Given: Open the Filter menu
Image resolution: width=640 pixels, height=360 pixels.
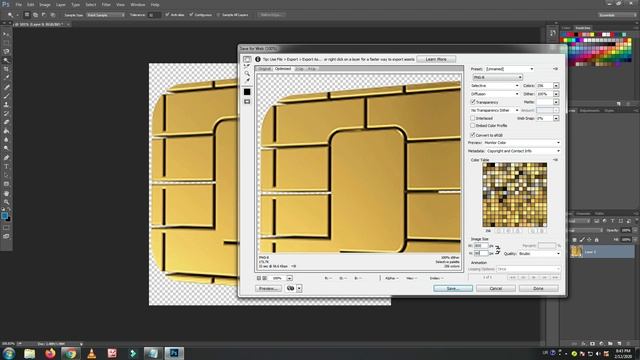Looking at the screenshot, I should point(106,4).
